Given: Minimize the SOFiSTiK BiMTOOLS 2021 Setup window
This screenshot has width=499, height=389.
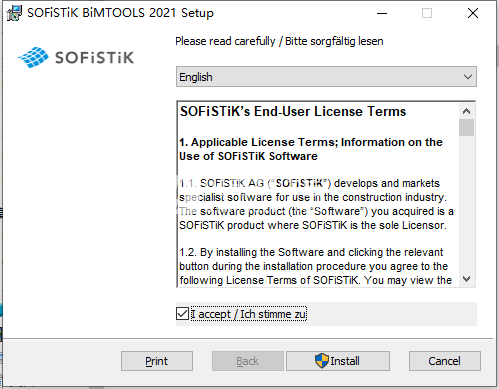Looking at the screenshot, I should click(382, 13).
